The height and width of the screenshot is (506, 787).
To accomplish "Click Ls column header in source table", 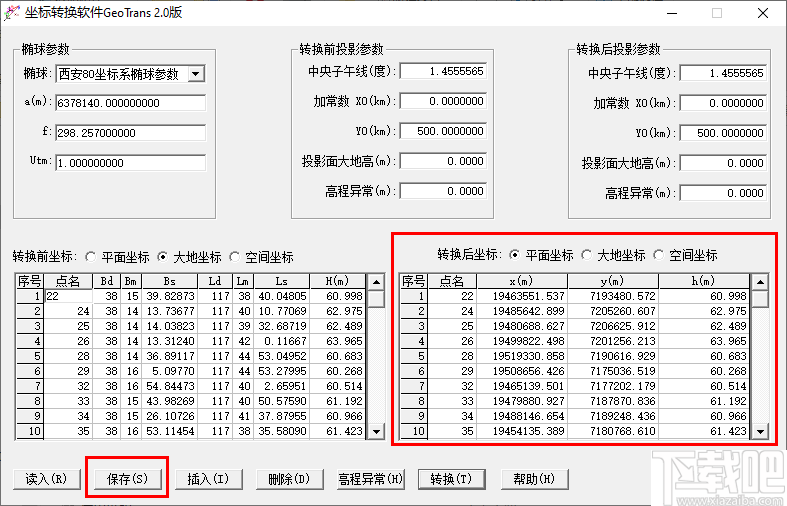I will pyautogui.click(x=282, y=281).
